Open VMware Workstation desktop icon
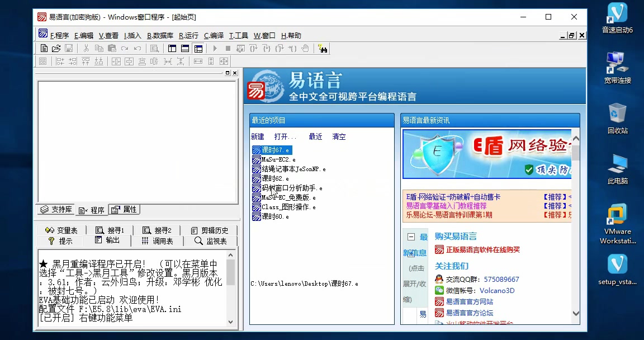The width and height of the screenshot is (644, 340). pyautogui.click(x=617, y=224)
